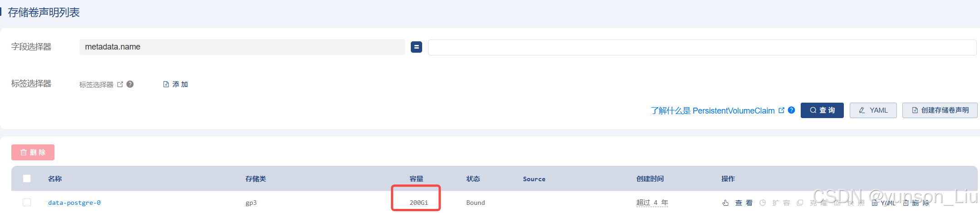Click the red 删除 batch delete button

pos(33,152)
